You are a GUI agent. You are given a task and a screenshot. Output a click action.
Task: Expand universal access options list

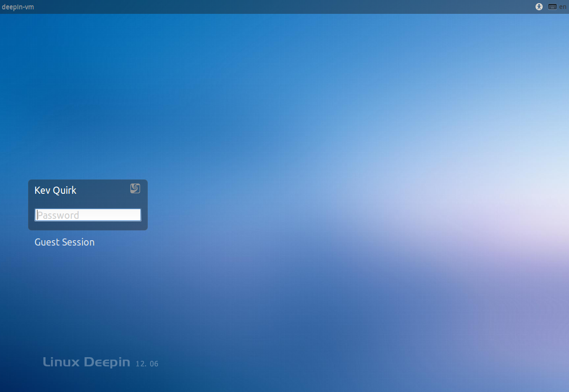pyautogui.click(x=539, y=7)
